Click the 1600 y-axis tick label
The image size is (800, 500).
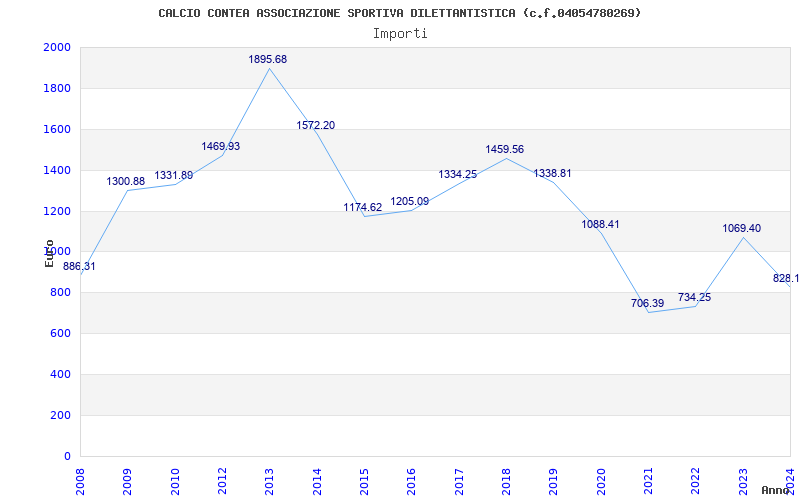57,129
